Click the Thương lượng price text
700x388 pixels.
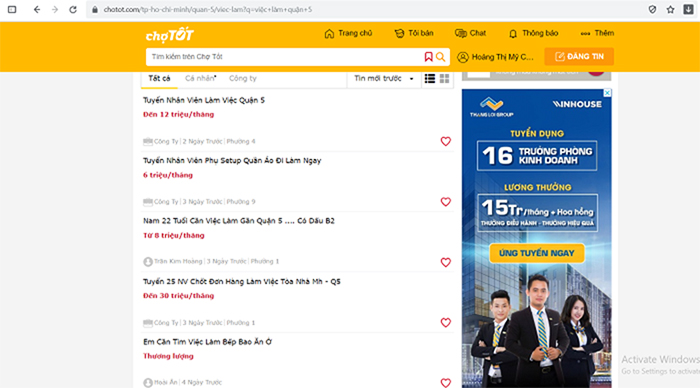(x=168, y=356)
